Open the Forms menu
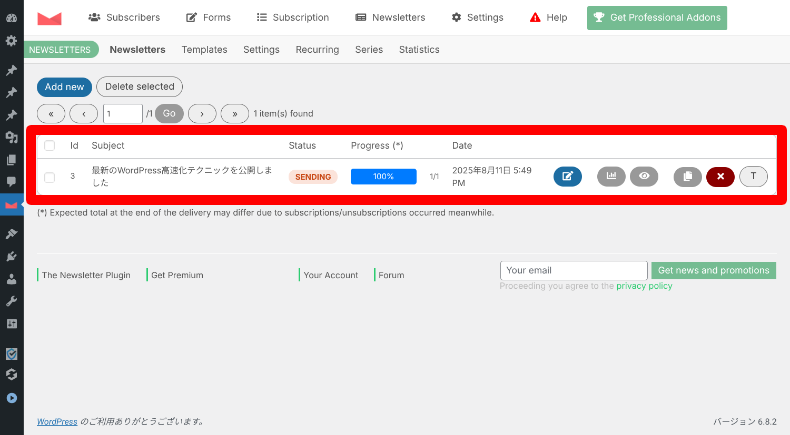790x435 pixels. pyautogui.click(x=208, y=18)
